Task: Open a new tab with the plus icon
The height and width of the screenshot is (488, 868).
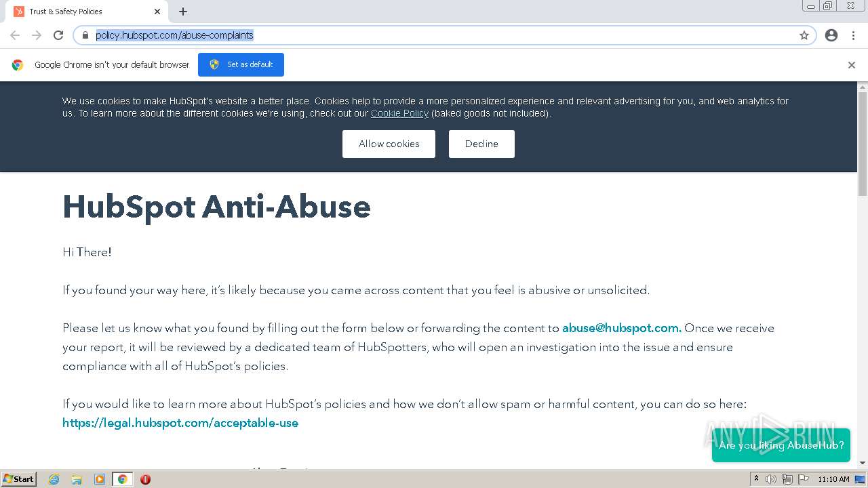Action: tap(183, 12)
